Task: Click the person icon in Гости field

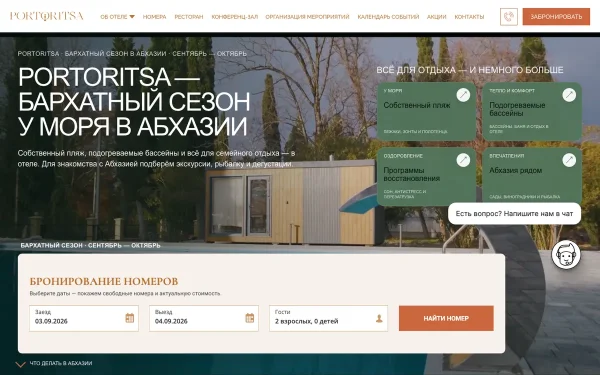Action: (379, 318)
